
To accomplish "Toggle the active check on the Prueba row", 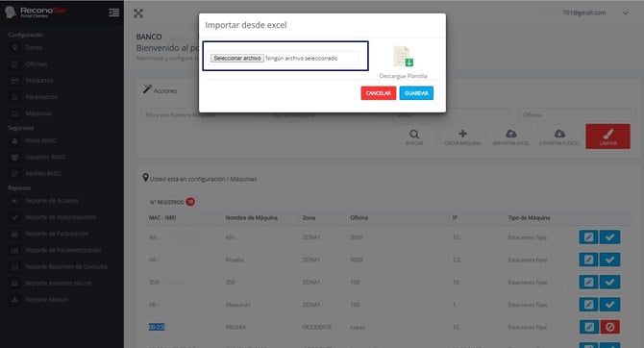I will pos(609,260).
